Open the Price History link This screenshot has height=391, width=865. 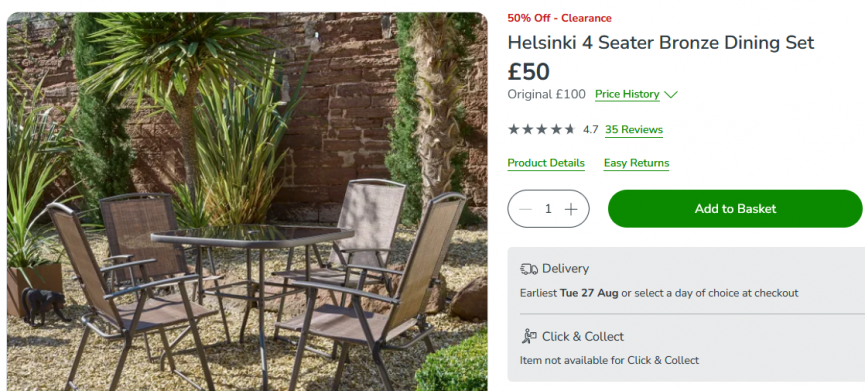point(627,94)
